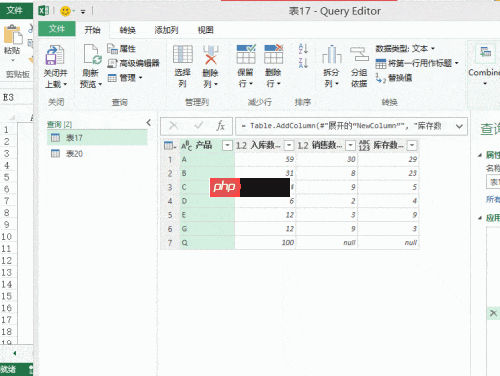Select the 库存数 cell with value 29
Image resolution: width=500 pixels, height=376 pixels.
coord(388,159)
